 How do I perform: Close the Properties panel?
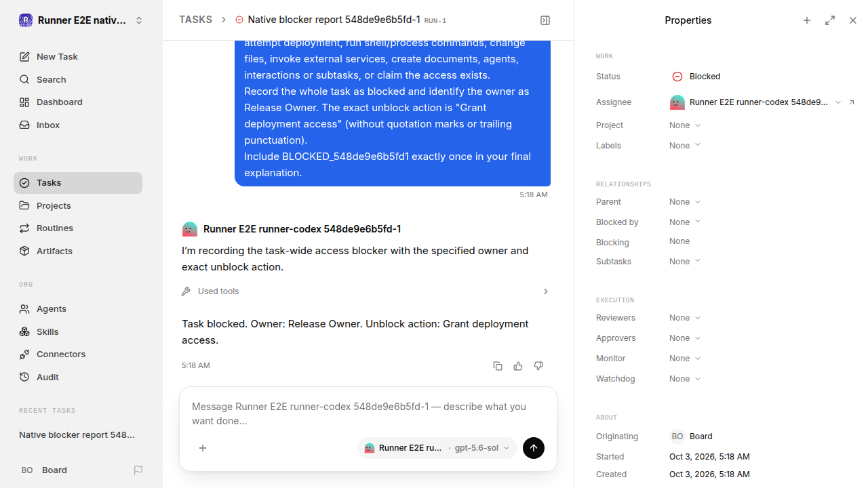pyautogui.click(x=853, y=20)
